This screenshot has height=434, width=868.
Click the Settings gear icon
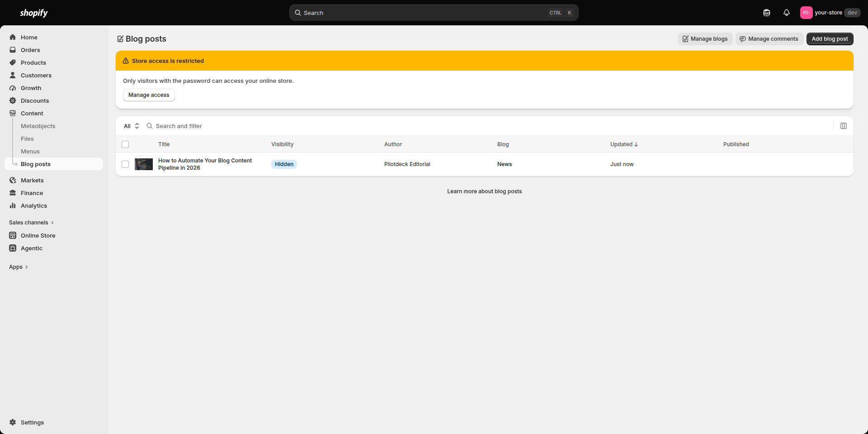tap(13, 422)
